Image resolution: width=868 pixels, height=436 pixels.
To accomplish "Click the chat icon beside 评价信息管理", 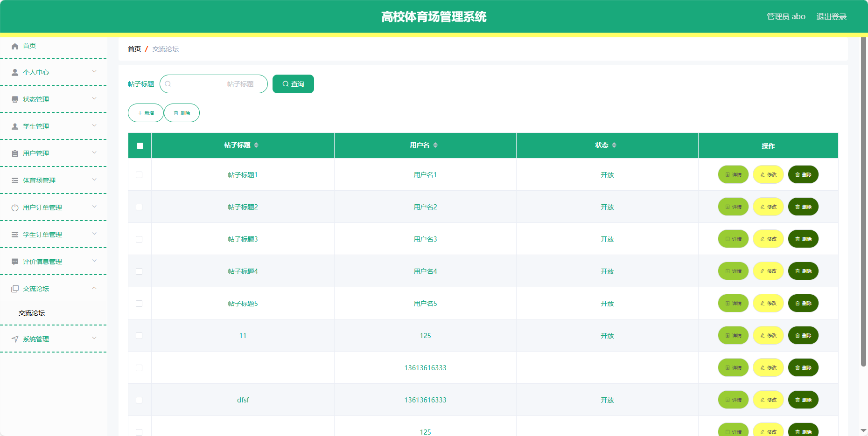I will tap(15, 262).
